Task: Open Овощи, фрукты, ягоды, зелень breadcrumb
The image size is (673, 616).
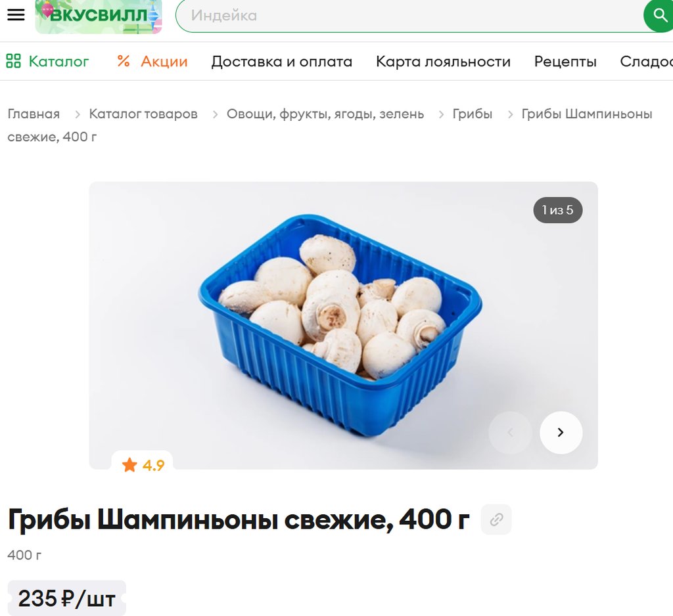Action: pyautogui.click(x=325, y=114)
